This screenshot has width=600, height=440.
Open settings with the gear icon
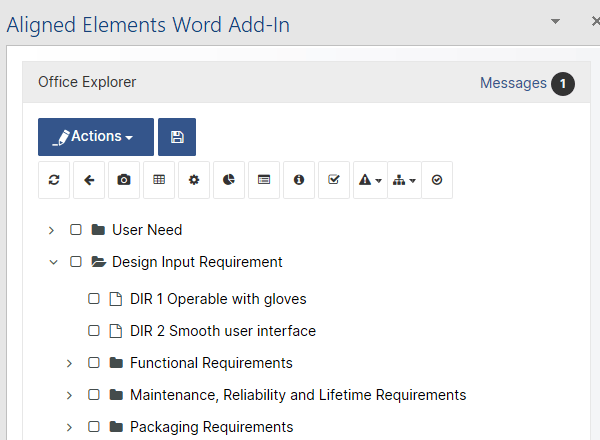(194, 180)
